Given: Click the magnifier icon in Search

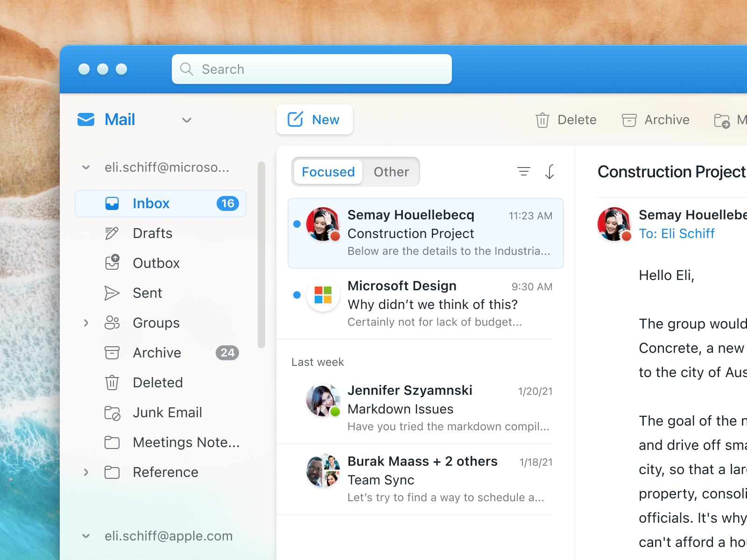Looking at the screenshot, I should click(187, 69).
